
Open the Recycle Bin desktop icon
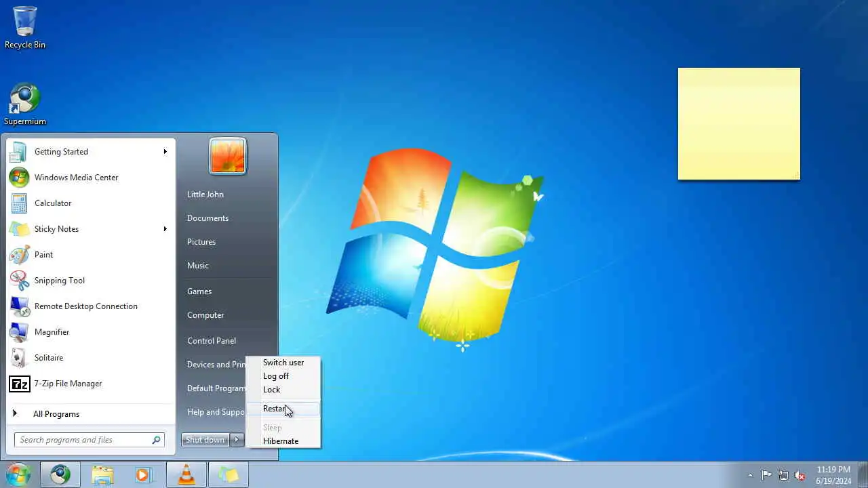pos(25,27)
